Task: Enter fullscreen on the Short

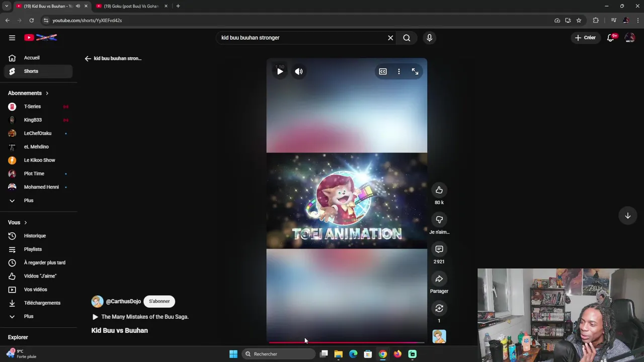Action: [415, 71]
